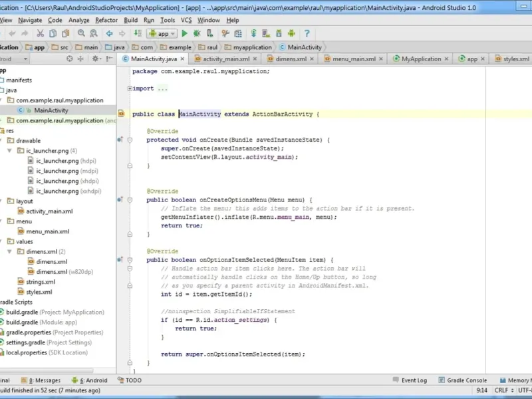This screenshot has width=532, height=399.
Task: Open the Refactor menu
Action: (106, 20)
